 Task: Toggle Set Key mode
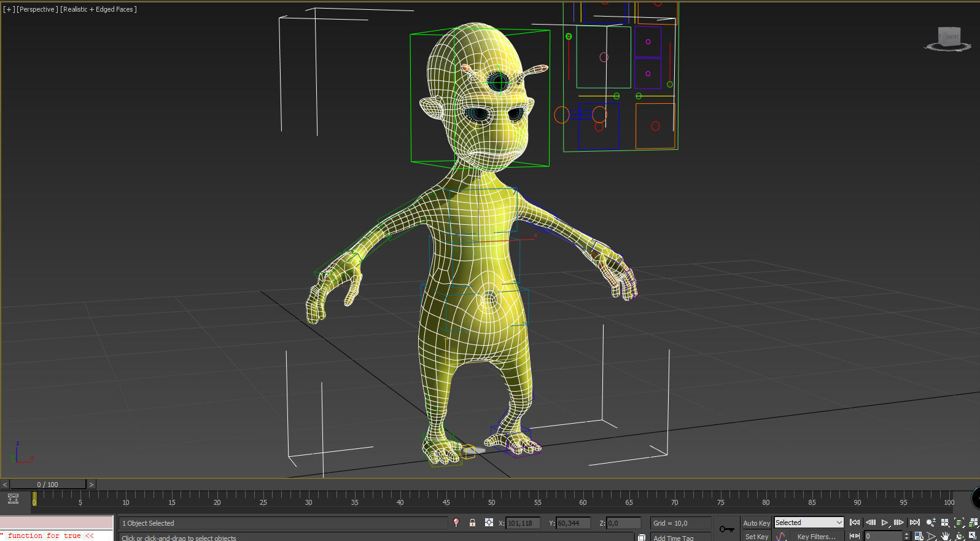pos(756,536)
